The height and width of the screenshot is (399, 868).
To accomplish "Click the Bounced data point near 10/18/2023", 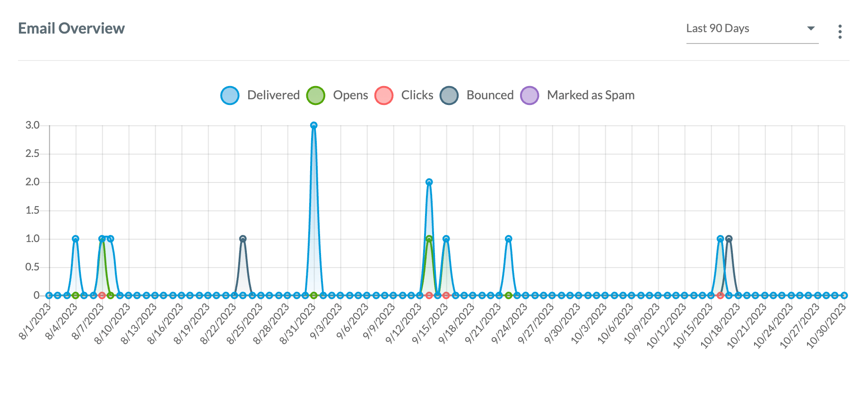I will click(x=729, y=239).
